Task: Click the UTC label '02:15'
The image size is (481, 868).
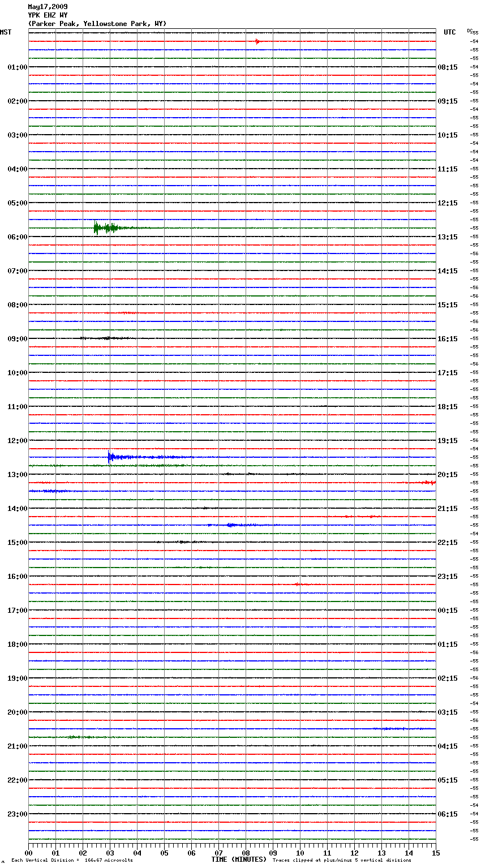Action: point(448,678)
